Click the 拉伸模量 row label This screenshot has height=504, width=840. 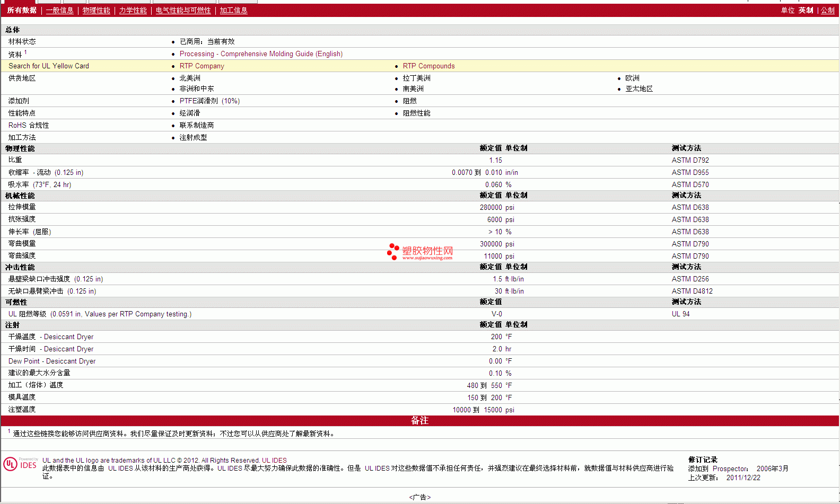pos(22,207)
